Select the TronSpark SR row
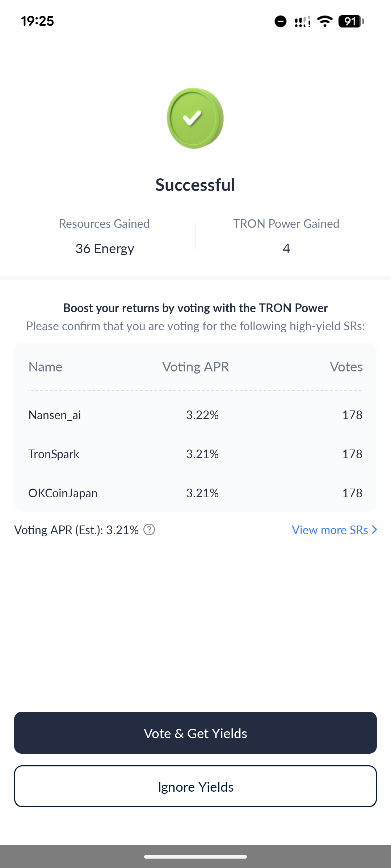Viewport: 391px width, 868px height. [x=195, y=454]
